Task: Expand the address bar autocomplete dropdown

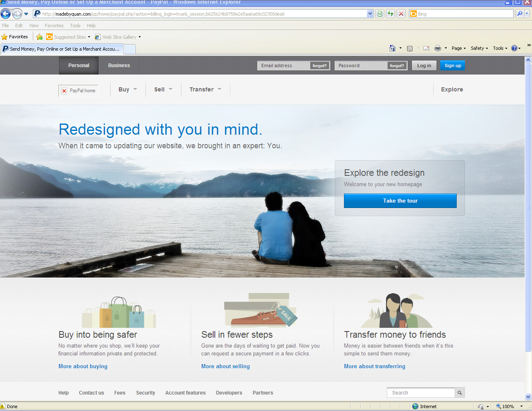Action: tap(370, 14)
